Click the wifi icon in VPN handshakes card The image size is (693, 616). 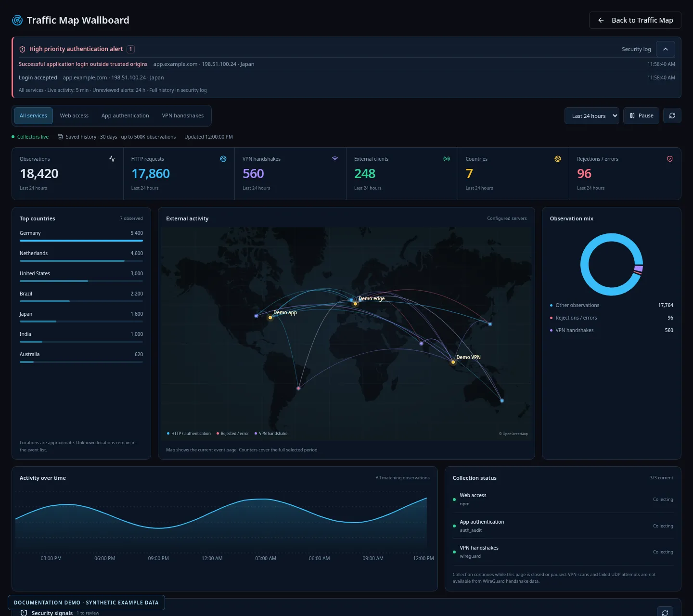tap(335, 159)
